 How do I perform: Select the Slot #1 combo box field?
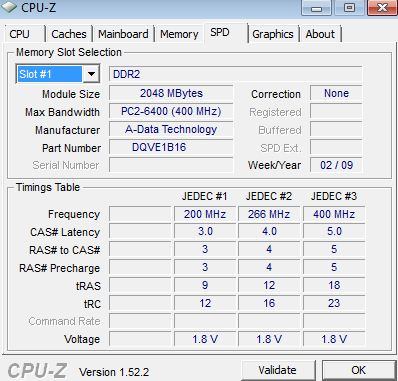coord(57,74)
